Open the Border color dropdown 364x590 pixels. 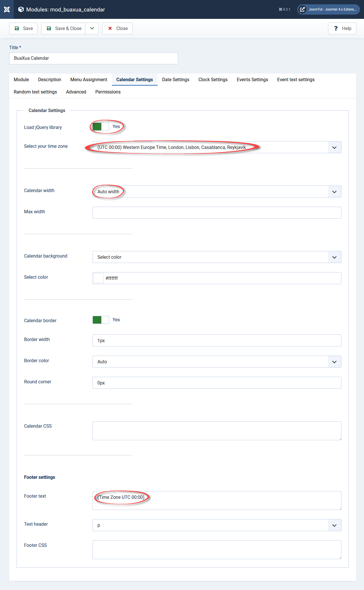coord(217,362)
